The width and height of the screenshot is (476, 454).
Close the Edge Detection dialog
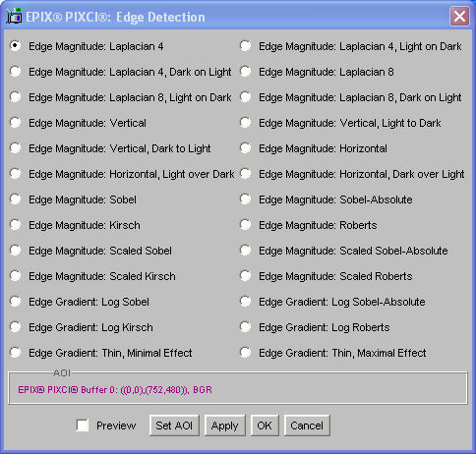pyautogui.click(x=459, y=16)
